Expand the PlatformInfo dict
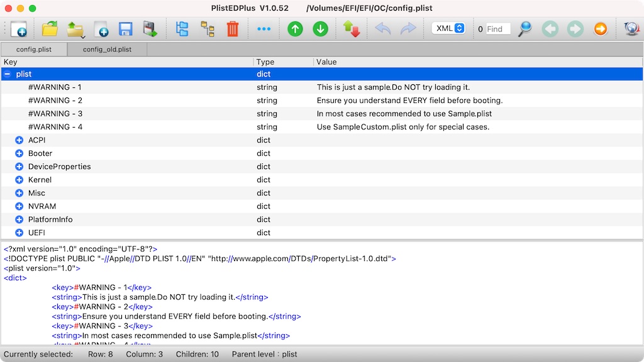 [x=19, y=219]
